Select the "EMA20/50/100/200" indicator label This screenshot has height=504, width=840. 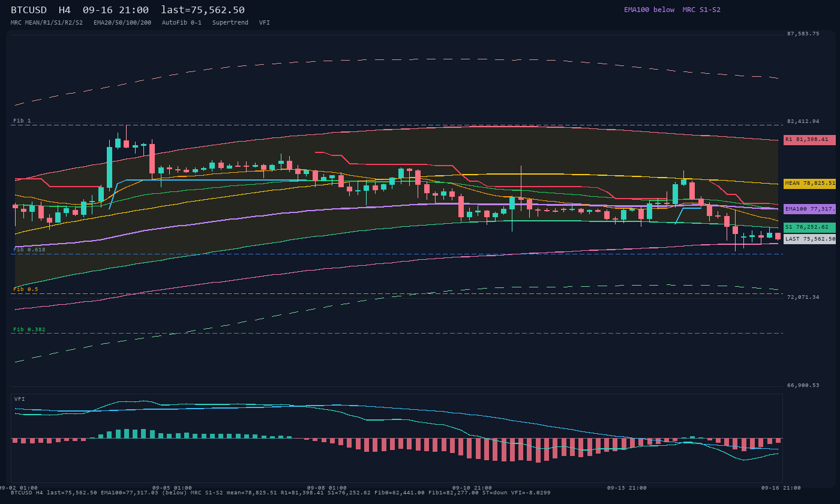(122, 23)
